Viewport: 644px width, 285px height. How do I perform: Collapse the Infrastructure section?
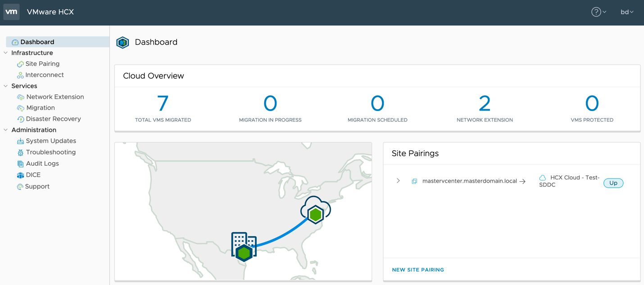[x=6, y=53]
